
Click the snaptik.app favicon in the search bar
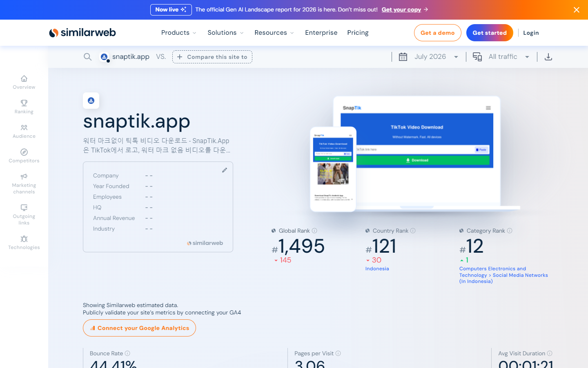(x=104, y=57)
